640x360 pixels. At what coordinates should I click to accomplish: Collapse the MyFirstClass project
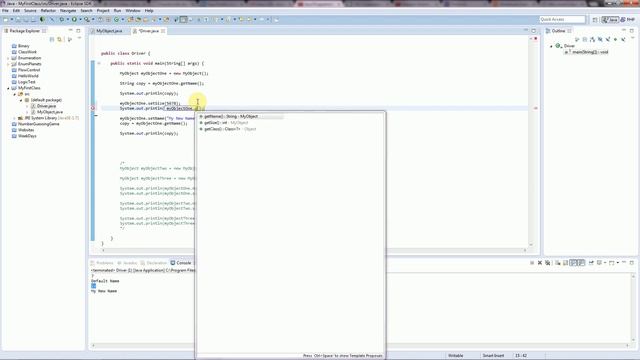pos(8,88)
